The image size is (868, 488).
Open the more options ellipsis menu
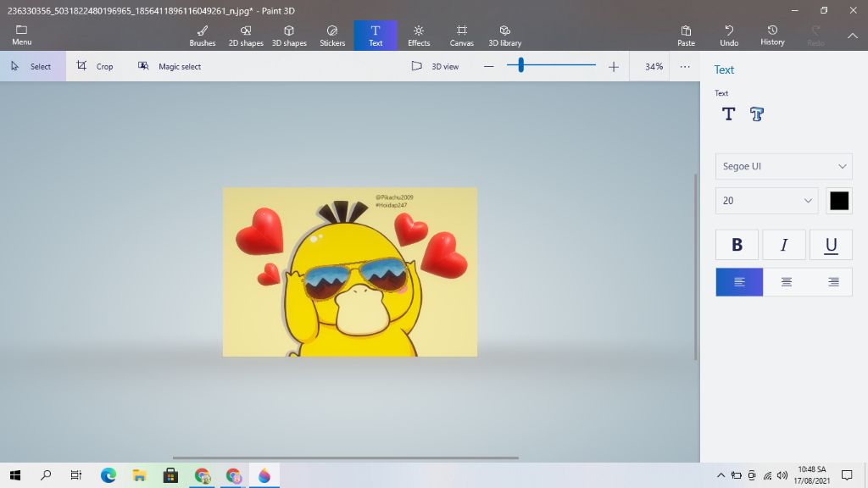click(685, 66)
